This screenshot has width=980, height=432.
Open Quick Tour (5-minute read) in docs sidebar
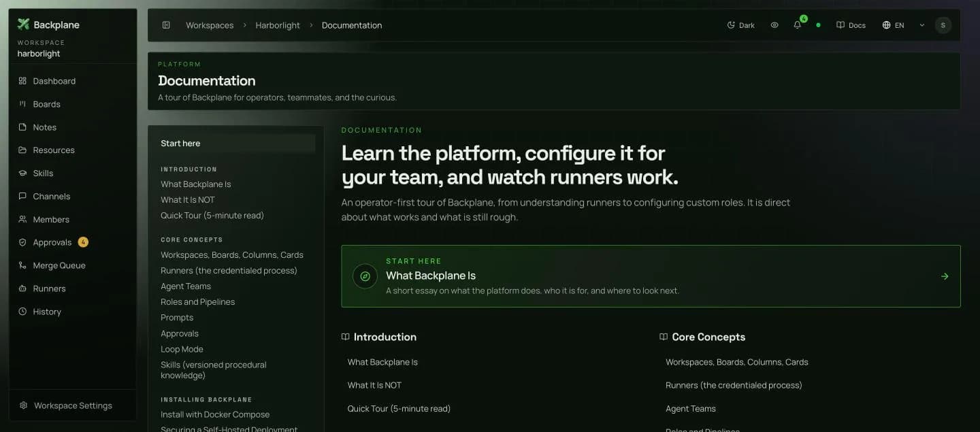click(212, 216)
